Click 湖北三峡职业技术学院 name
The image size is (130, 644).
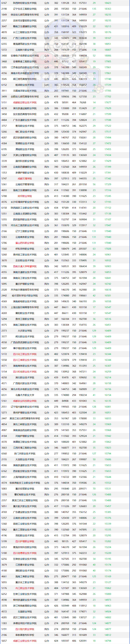[25, 425]
